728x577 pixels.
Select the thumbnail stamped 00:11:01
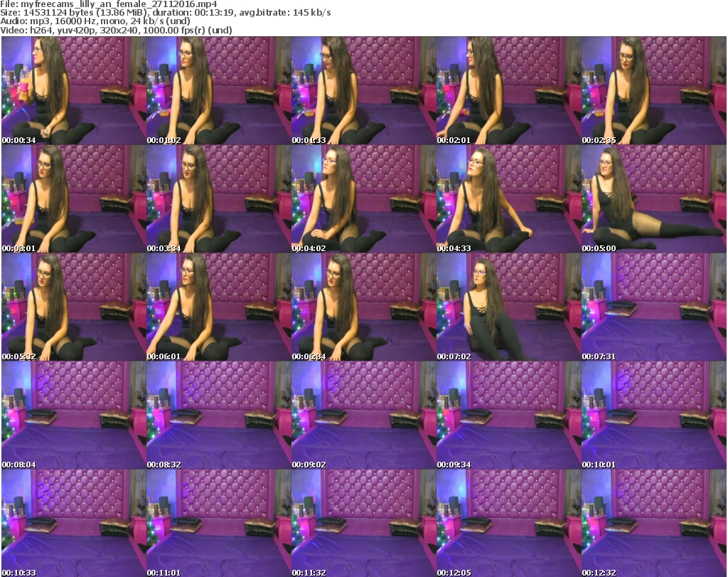click(x=219, y=523)
